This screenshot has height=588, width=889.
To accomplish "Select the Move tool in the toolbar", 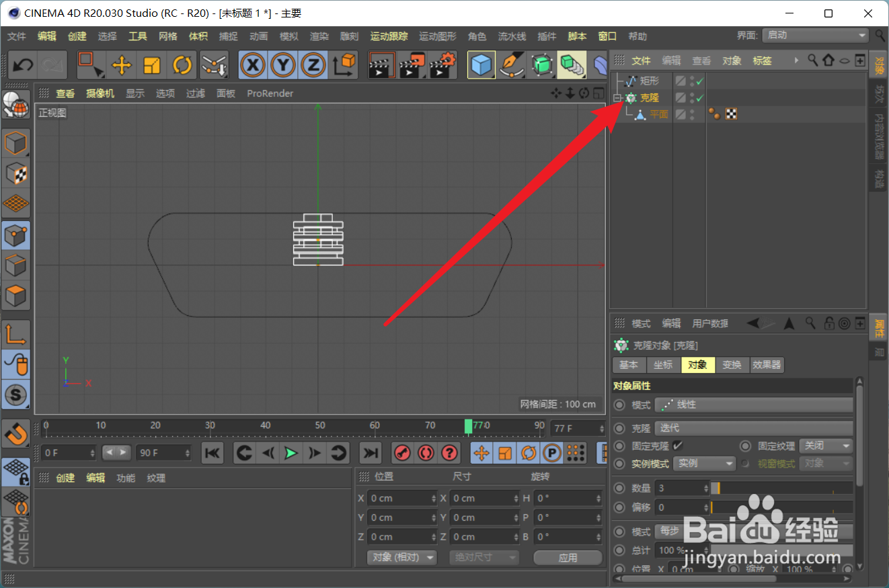I will [x=121, y=65].
